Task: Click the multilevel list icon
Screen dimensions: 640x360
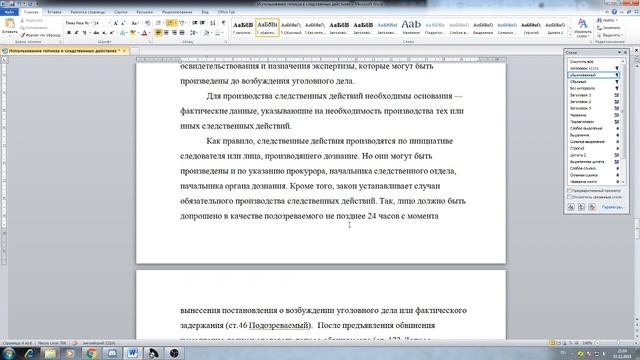Action: click(182, 23)
